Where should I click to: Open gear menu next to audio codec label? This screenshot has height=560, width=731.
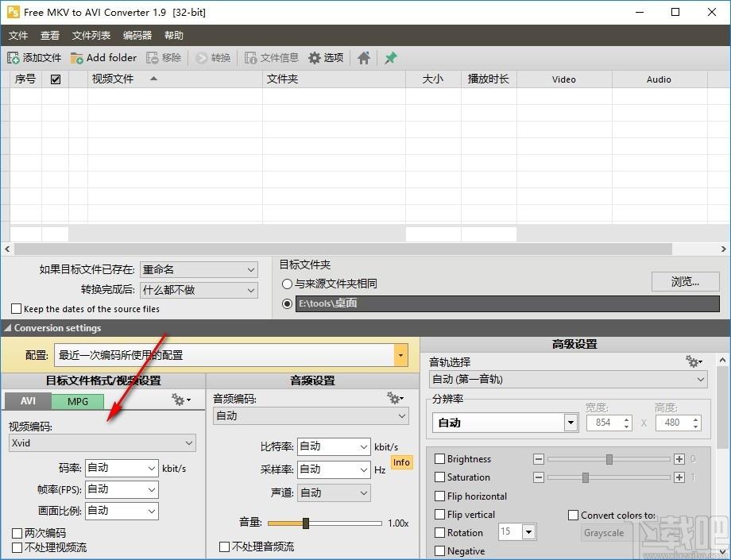pos(396,398)
